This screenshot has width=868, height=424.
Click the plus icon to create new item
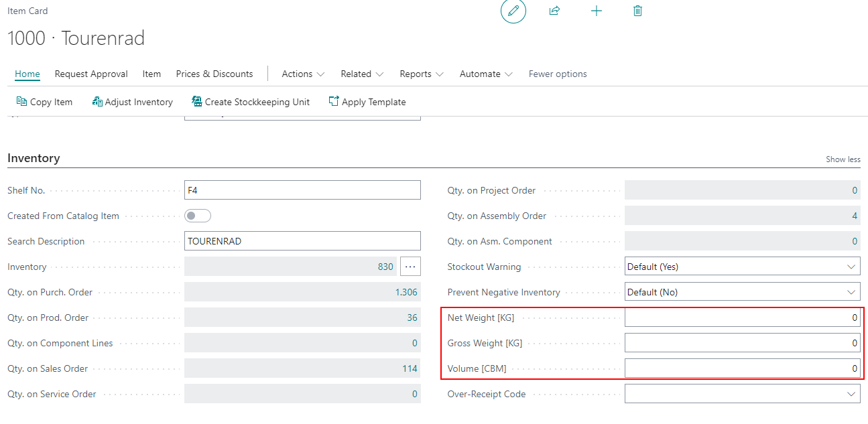596,11
